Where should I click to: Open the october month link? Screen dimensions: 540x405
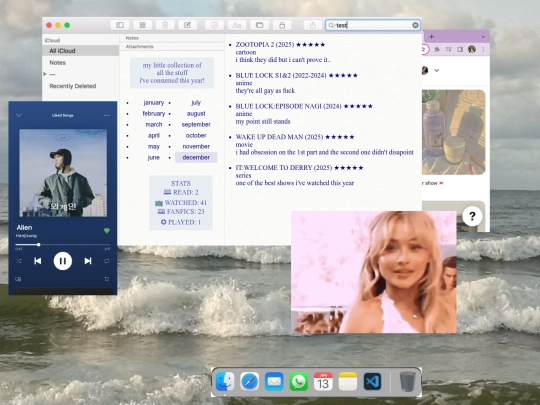(x=196, y=136)
